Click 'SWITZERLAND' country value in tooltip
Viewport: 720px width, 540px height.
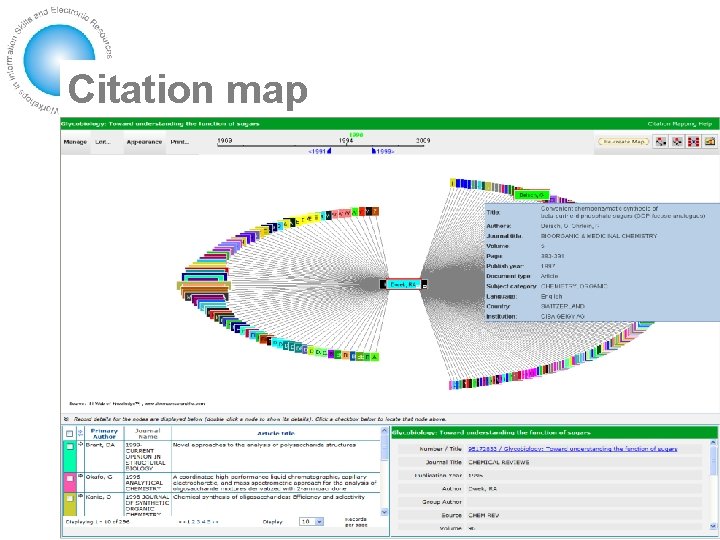[x=562, y=306]
